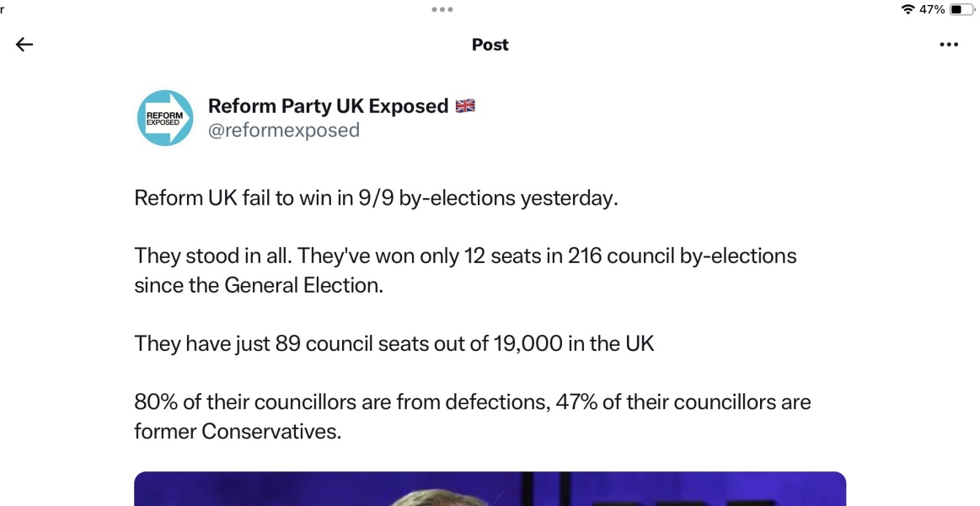
Task: Open overflow options next to the username
Action: (950, 45)
